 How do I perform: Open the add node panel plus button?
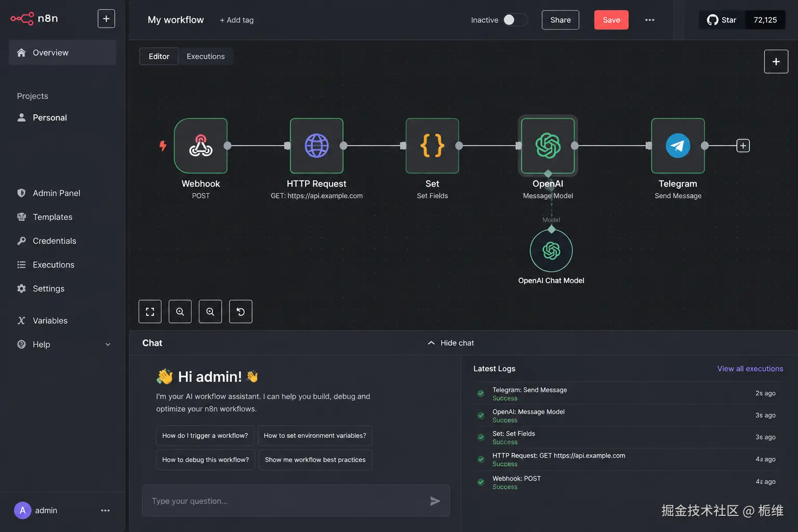coord(776,62)
